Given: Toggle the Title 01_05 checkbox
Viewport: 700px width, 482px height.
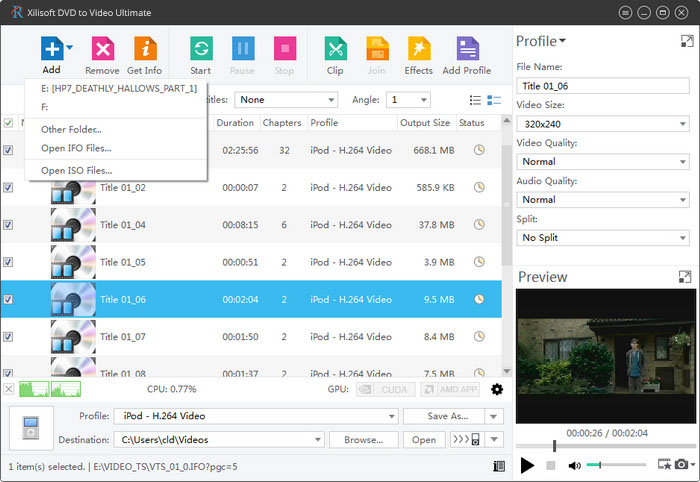Looking at the screenshot, I should pyautogui.click(x=9, y=262).
